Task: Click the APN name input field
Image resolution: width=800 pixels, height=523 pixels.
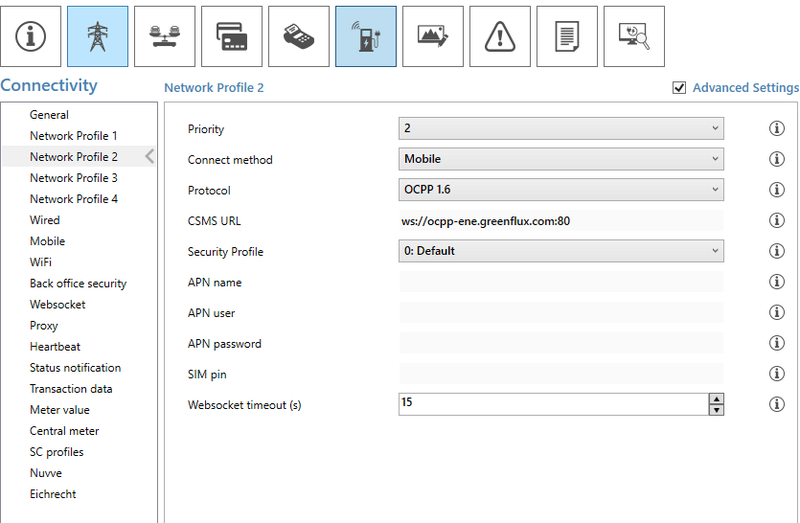Action: (x=560, y=282)
